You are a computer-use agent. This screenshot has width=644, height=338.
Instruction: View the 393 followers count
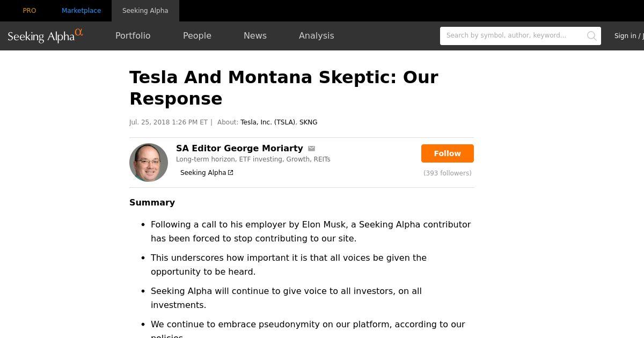pyautogui.click(x=447, y=173)
